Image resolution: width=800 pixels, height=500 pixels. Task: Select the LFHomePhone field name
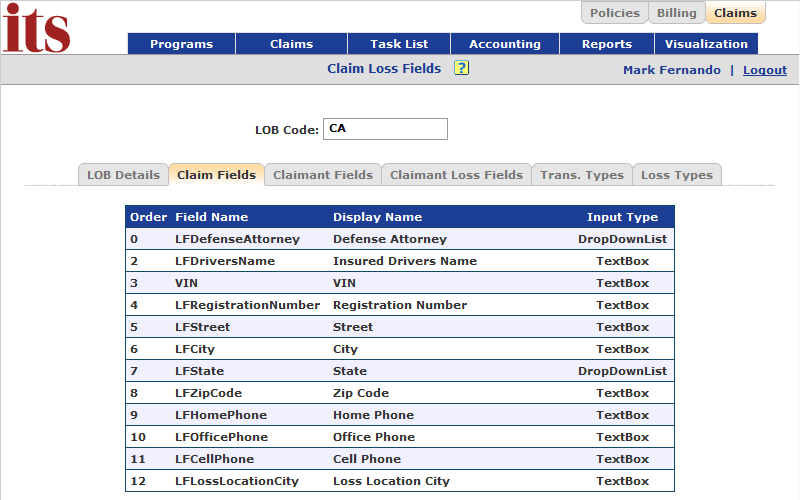click(221, 415)
